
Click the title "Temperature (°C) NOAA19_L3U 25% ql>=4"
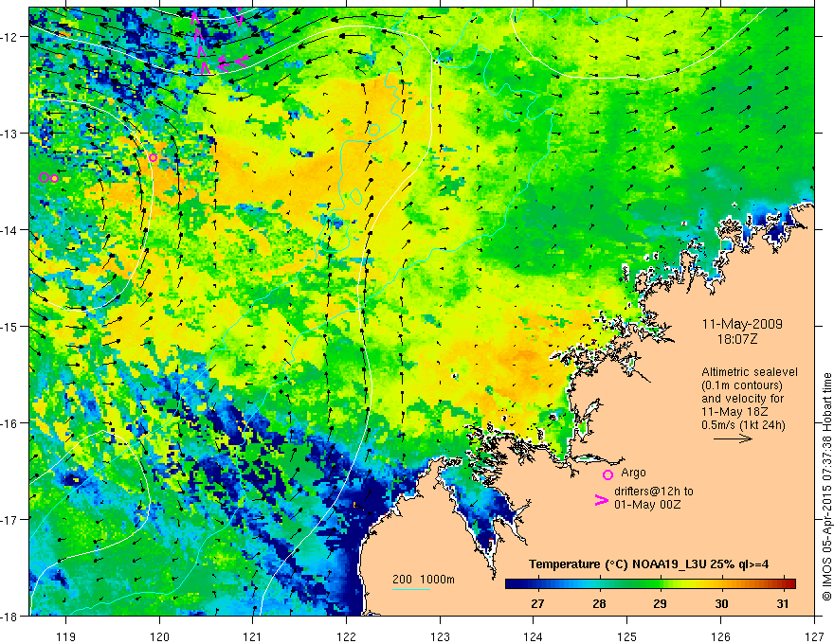point(648,564)
